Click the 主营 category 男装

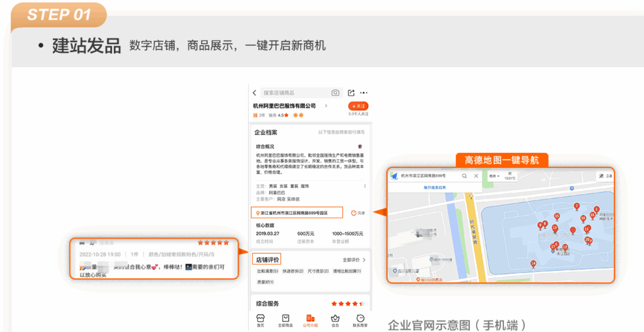click(x=272, y=186)
